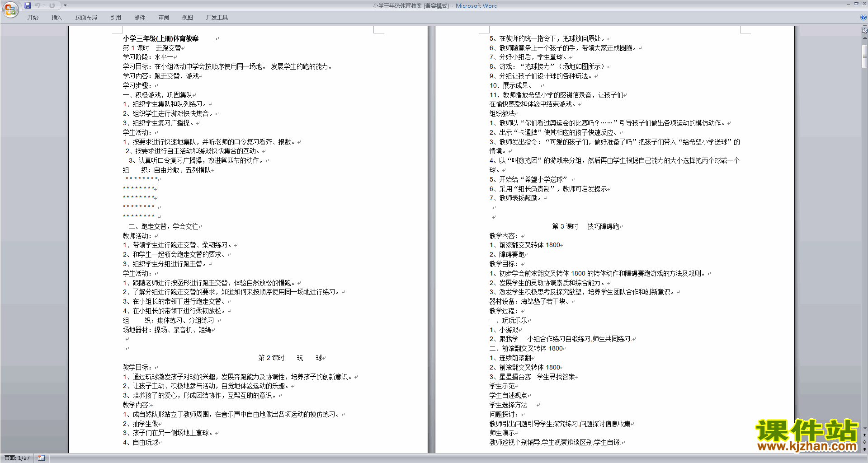This screenshot has width=868, height=463.
Task: Open the 邮件 ribbon tab
Action: tap(140, 18)
